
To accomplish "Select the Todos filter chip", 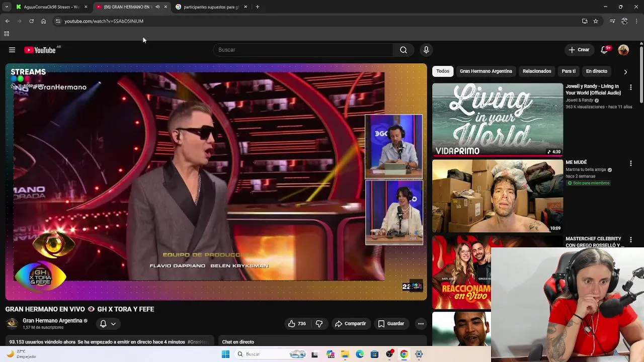I will 443,71.
